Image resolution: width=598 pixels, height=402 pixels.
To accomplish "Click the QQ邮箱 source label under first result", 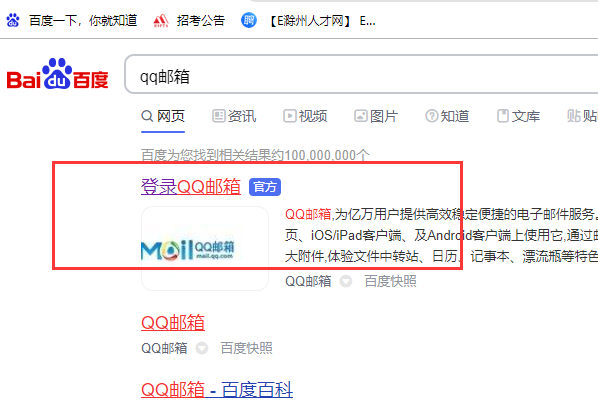I will coord(308,281).
